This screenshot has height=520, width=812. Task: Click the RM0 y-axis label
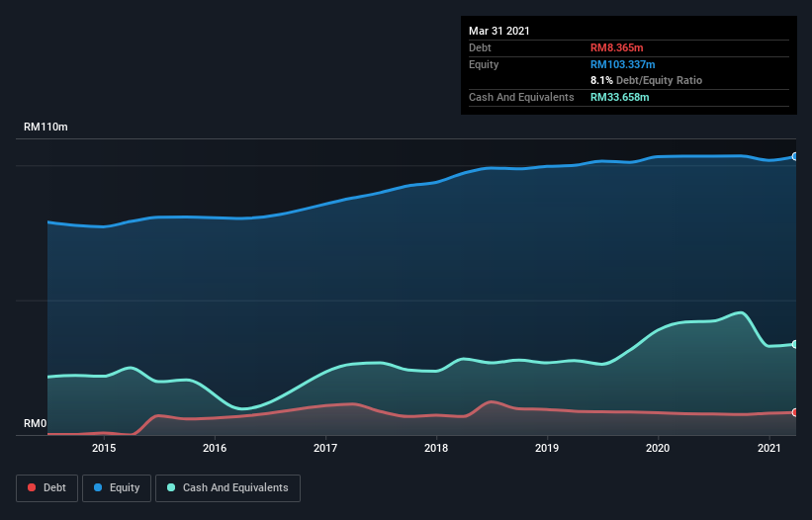(36, 424)
